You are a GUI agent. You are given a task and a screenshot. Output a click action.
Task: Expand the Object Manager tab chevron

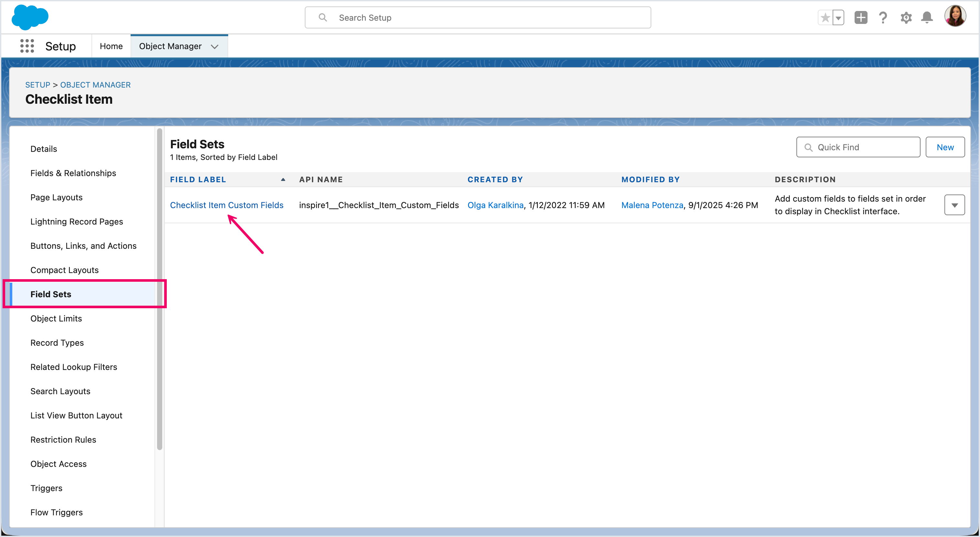215,47
